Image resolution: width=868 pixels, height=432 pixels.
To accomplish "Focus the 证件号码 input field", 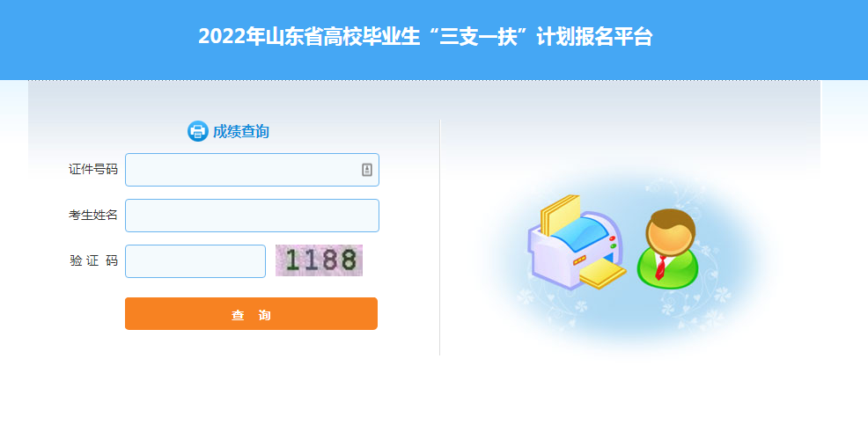I will pyautogui.click(x=252, y=170).
